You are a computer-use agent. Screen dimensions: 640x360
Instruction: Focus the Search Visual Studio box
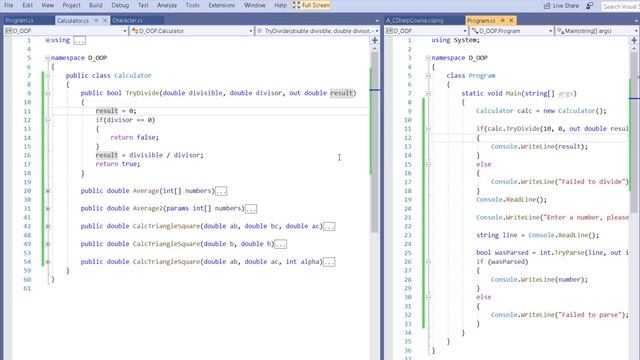[620, 6]
